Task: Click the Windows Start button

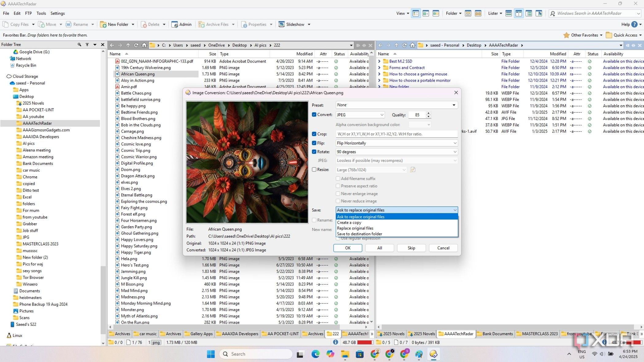Action: pyautogui.click(x=211, y=354)
